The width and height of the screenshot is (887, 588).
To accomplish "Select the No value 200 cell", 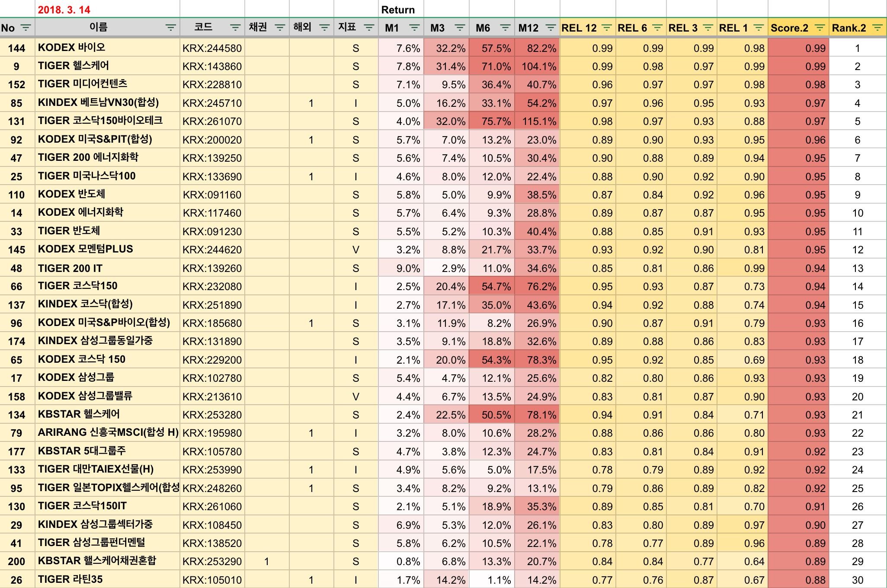I will click(x=17, y=561).
